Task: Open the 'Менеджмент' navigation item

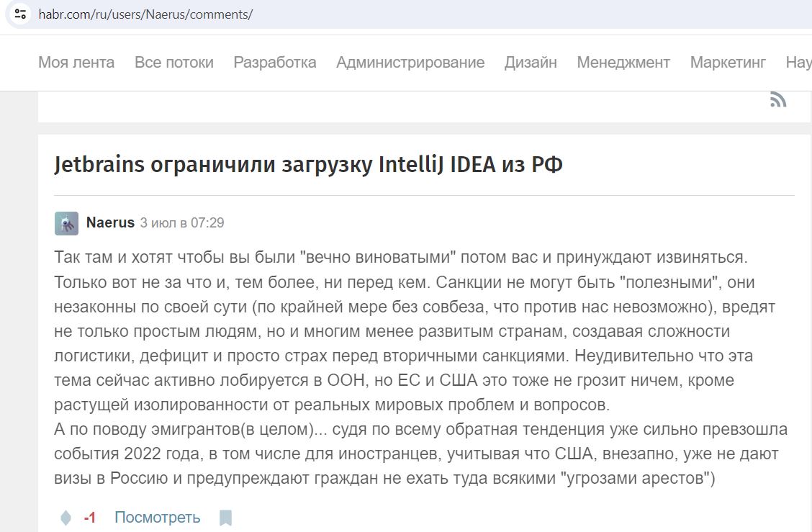Action: pyautogui.click(x=623, y=62)
